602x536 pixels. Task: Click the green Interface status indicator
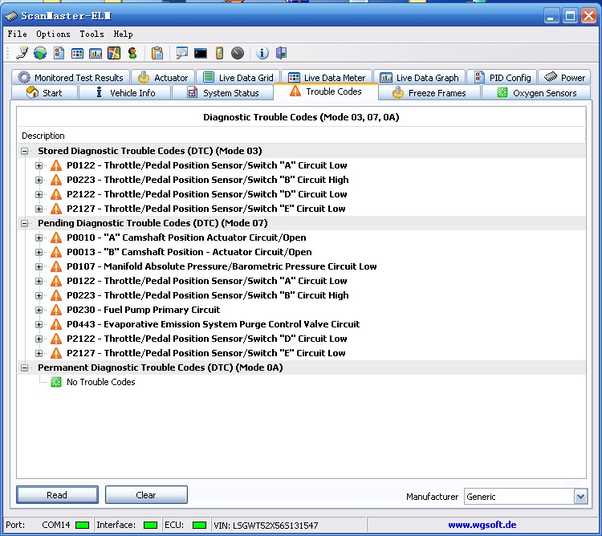coord(150,525)
